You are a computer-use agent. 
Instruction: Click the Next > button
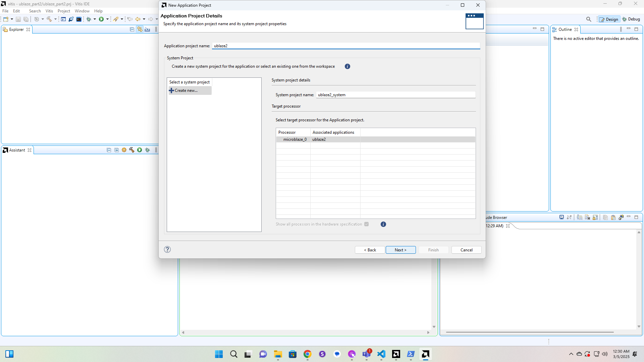click(400, 250)
